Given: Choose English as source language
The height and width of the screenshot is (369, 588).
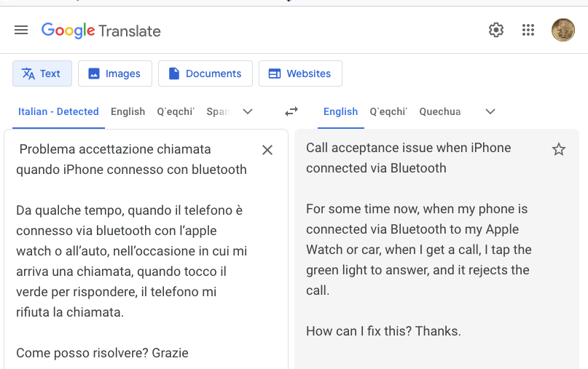Looking at the screenshot, I should point(128,111).
